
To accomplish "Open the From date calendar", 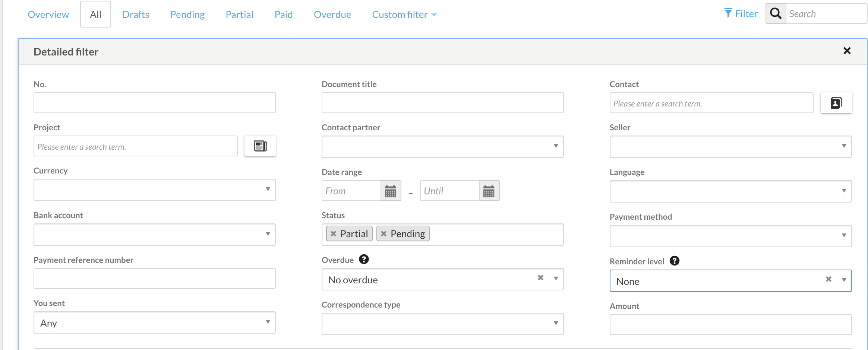I will pyautogui.click(x=391, y=191).
